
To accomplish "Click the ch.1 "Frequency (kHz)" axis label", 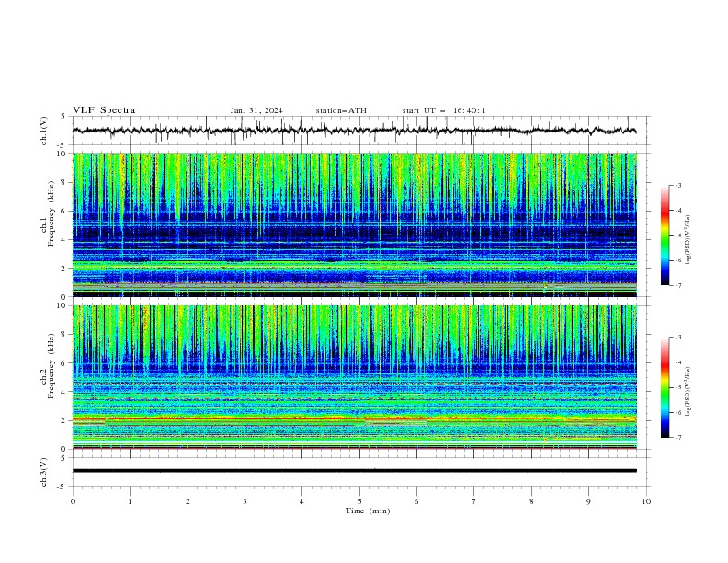I will [x=51, y=213].
